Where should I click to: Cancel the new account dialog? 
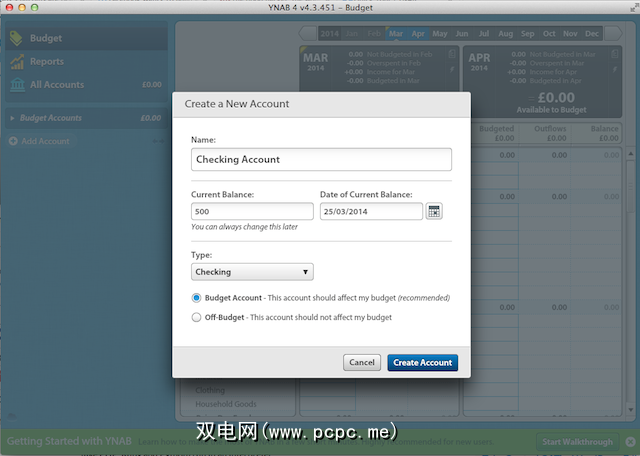pyautogui.click(x=362, y=363)
